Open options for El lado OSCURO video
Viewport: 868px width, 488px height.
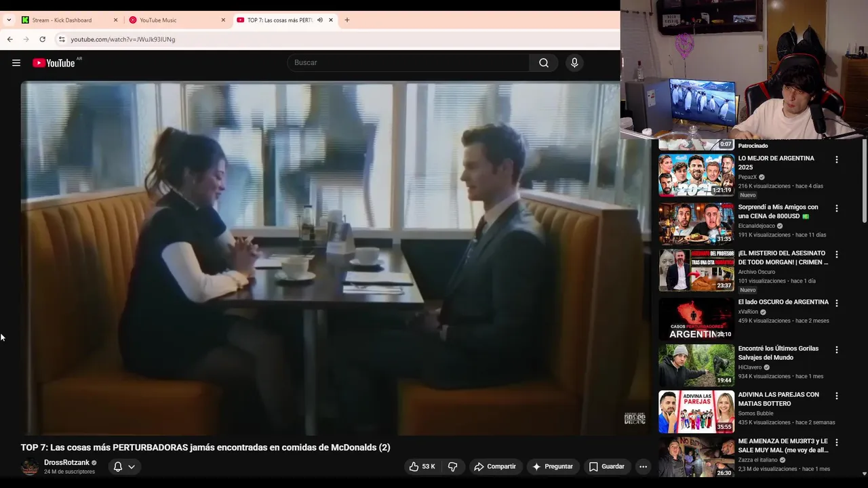click(x=836, y=304)
